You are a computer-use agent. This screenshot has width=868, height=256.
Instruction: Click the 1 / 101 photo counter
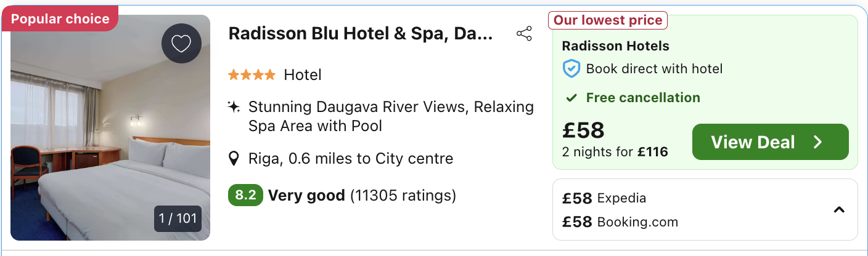(x=178, y=218)
